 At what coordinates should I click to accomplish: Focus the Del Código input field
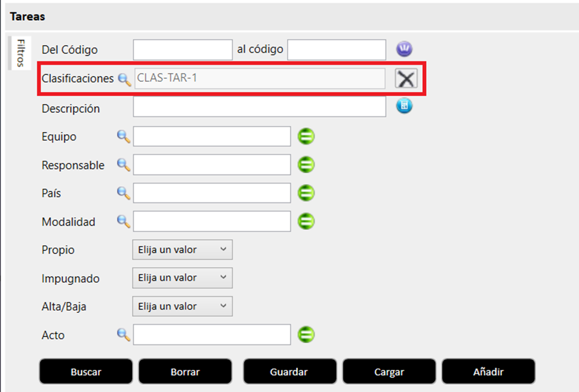click(x=182, y=50)
